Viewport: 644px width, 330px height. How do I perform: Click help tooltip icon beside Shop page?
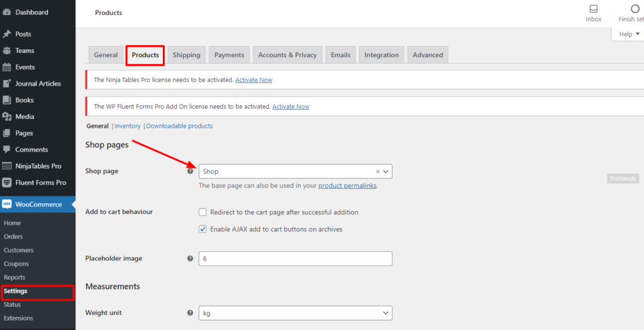click(190, 171)
